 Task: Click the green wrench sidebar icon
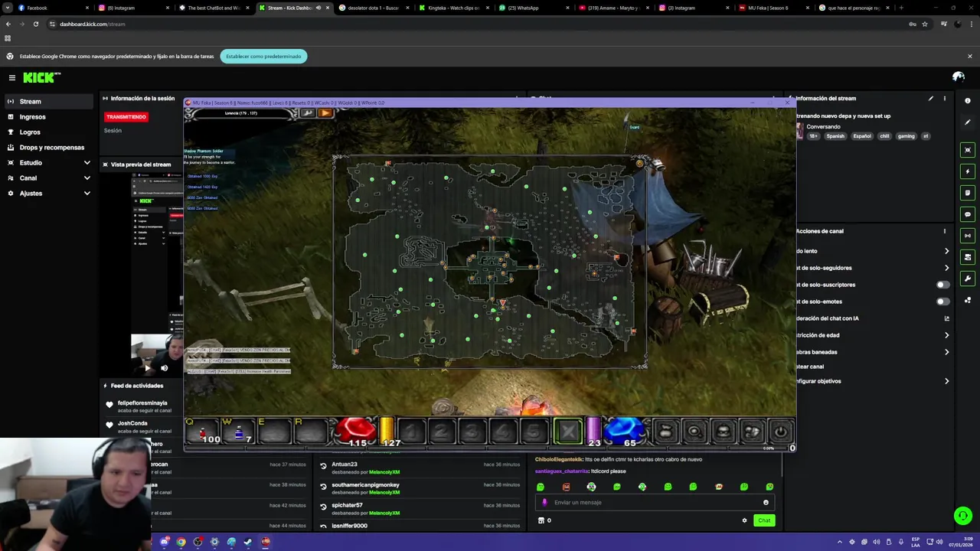(968, 279)
